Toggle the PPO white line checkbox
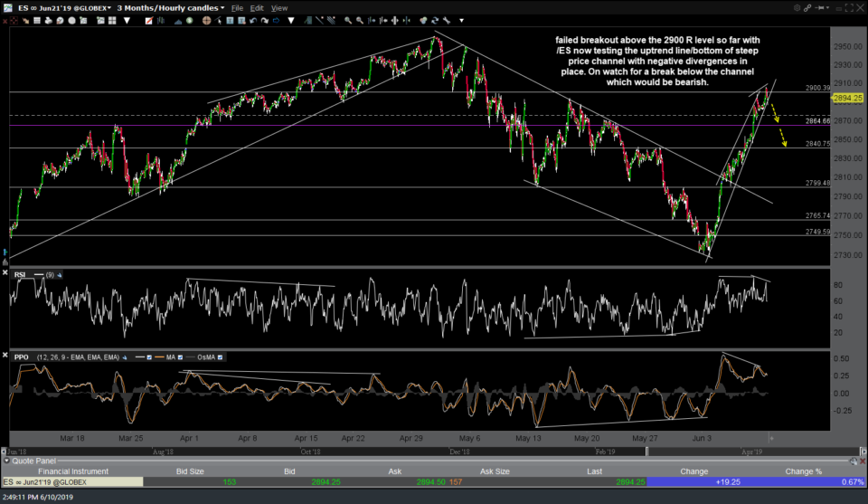This screenshot has width=868, height=504. click(x=149, y=357)
